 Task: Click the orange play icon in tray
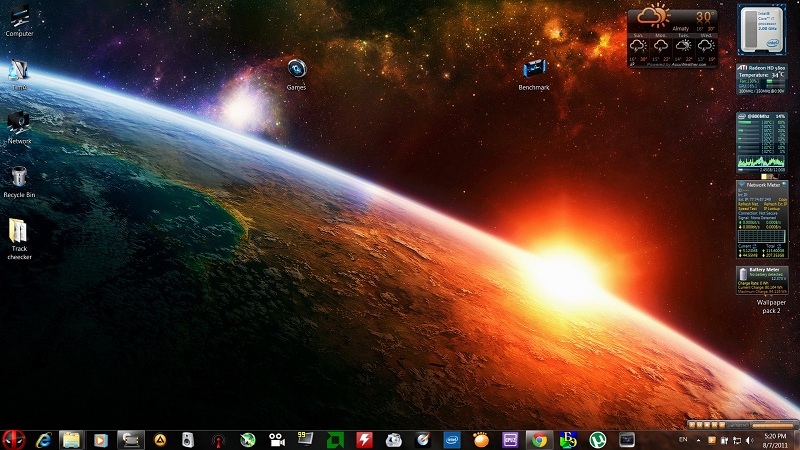click(x=711, y=440)
